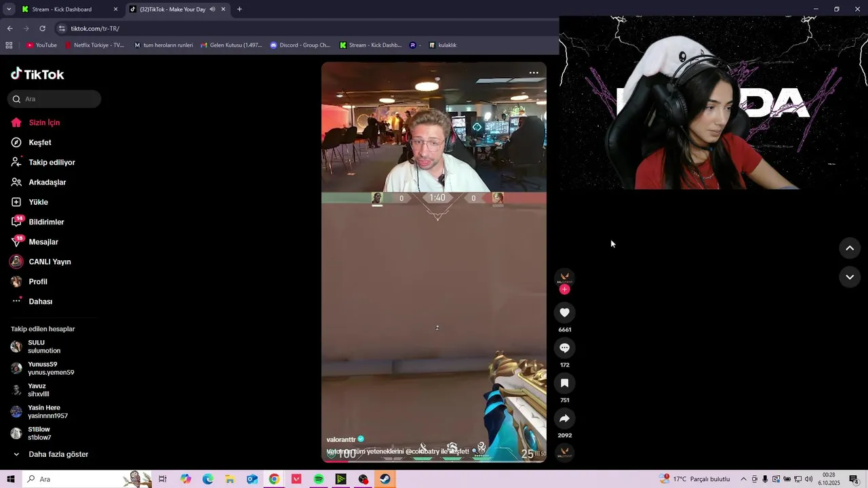
Task: Bookmark the video with the save icon
Action: point(564,383)
